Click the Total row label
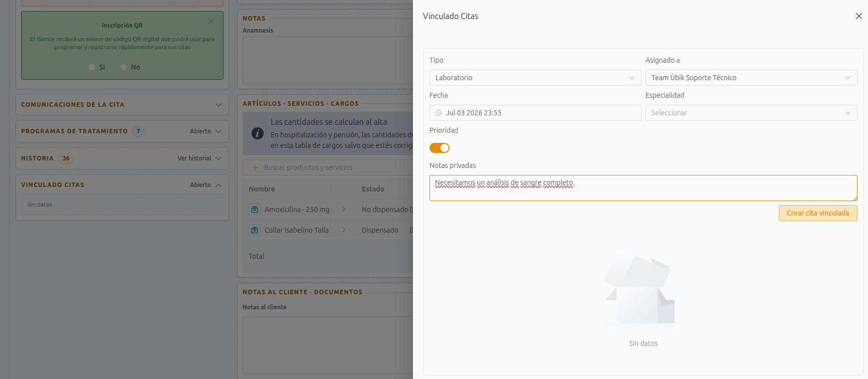This screenshot has width=868, height=379. pyautogui.click(x=257, y=256)
